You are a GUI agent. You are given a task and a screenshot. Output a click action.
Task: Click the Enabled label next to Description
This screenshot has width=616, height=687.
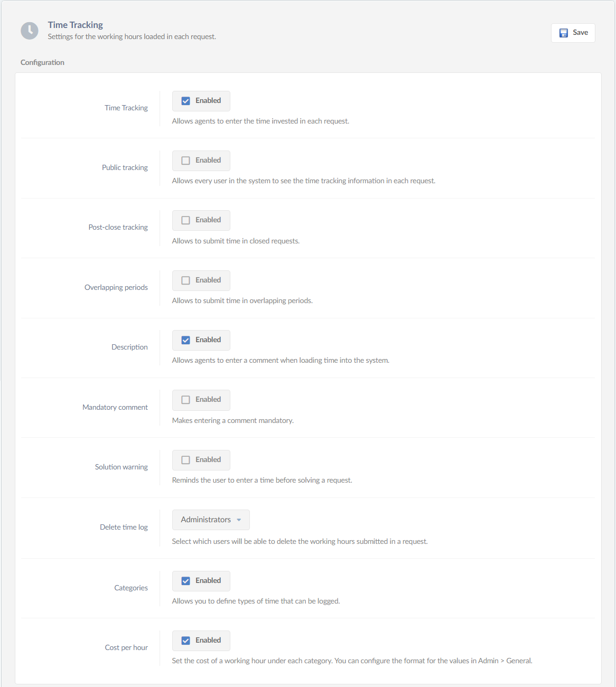(208, 340)
